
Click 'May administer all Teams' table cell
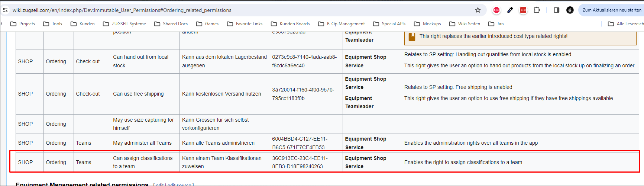click(142, 143)
